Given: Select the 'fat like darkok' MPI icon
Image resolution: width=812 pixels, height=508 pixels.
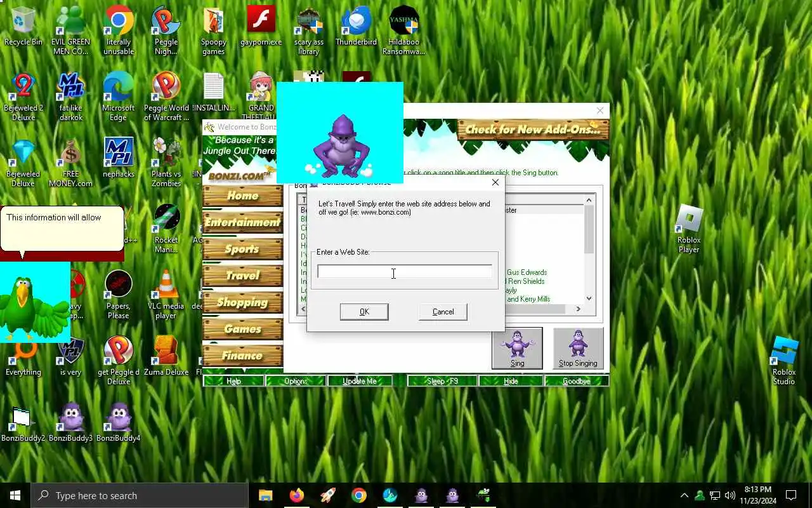Looking at the screenshot, I should pyautogui.click(x=71, y=97).
